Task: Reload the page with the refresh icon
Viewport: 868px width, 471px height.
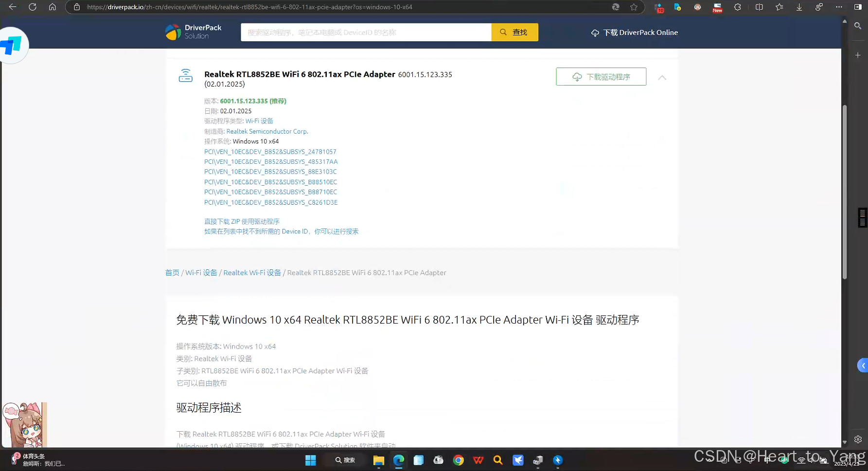Action: click(33, 7)
